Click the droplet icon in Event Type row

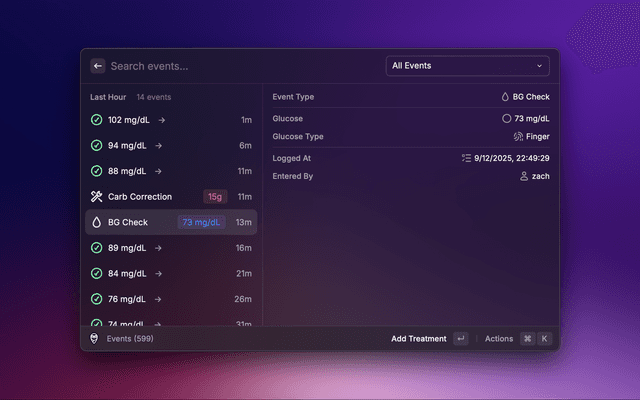(x=506, y=97)
